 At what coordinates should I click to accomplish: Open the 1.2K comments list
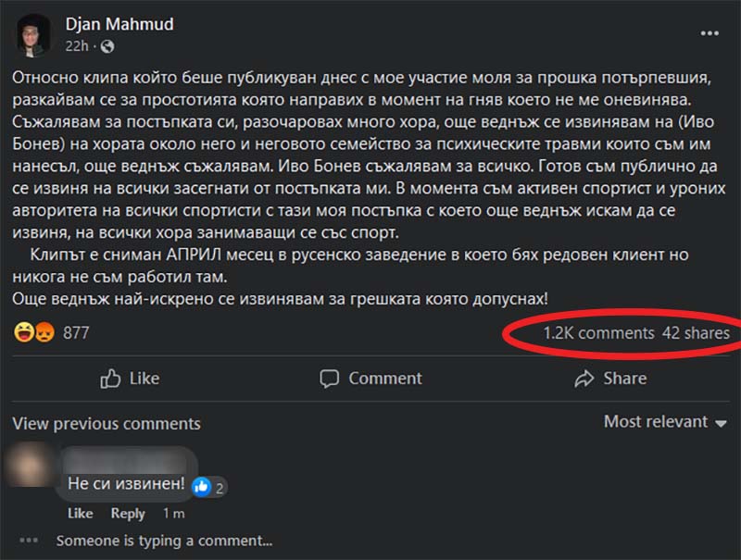(598, 332)
